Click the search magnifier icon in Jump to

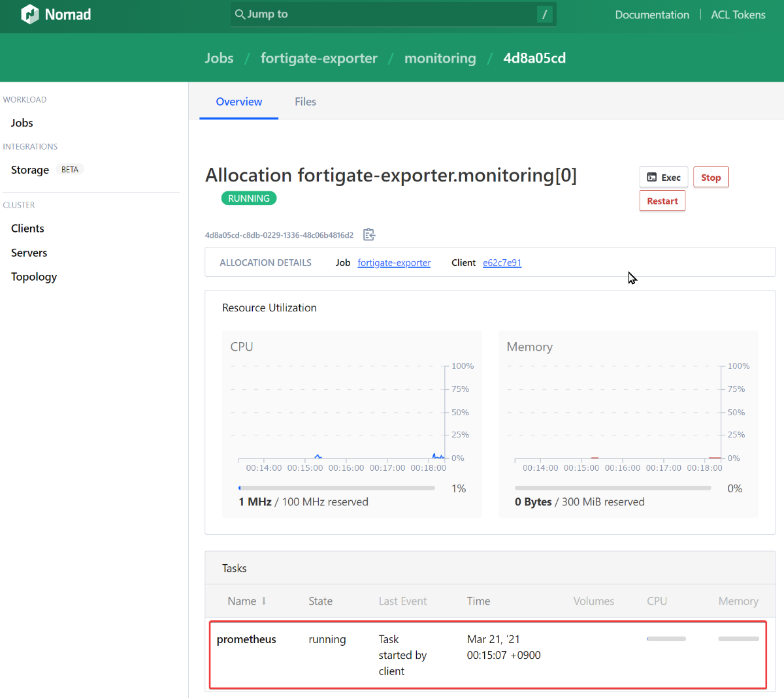[x=240, y=14]
